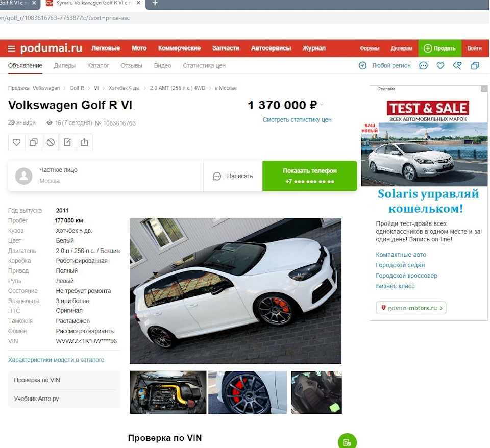Open the Отзывы tab
The image size is (490, 448).
[132, 66]
